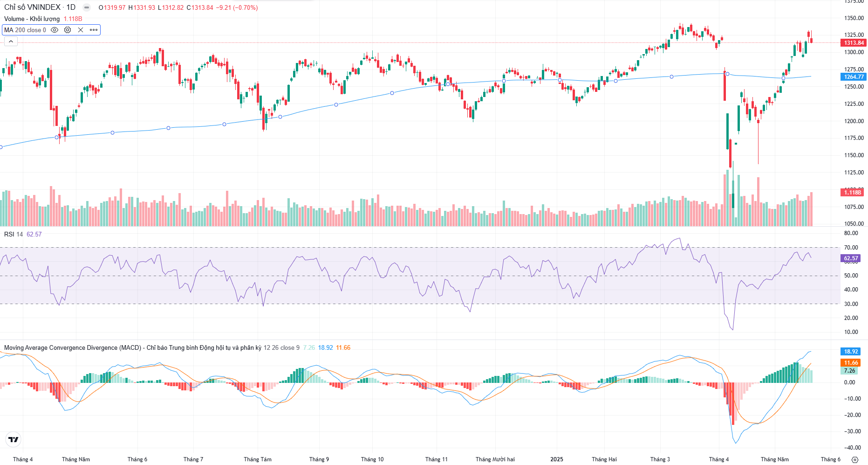The image size is (868, 465).
Task: Click the high price value H1331.93
Action: pos(142,7)
